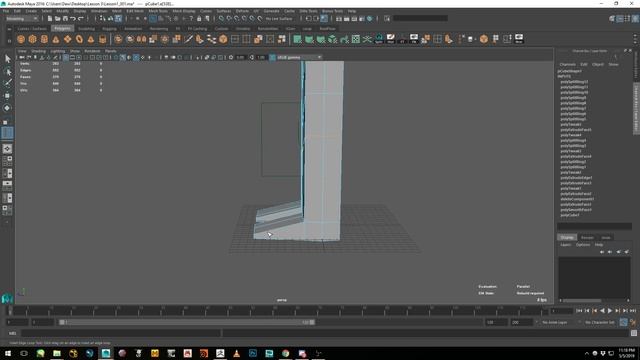Switch to the Rigging shelf tab
Screen dimensions: 640x360
click(x=109, y=29)
